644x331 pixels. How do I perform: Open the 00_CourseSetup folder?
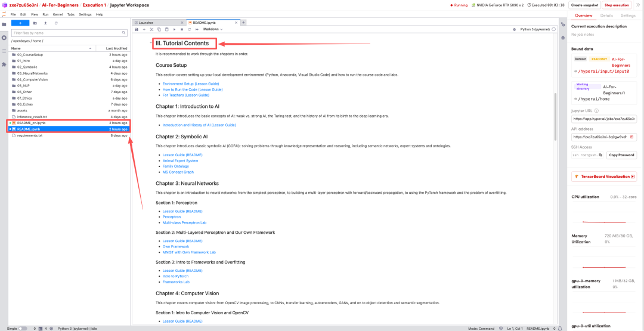69,55
